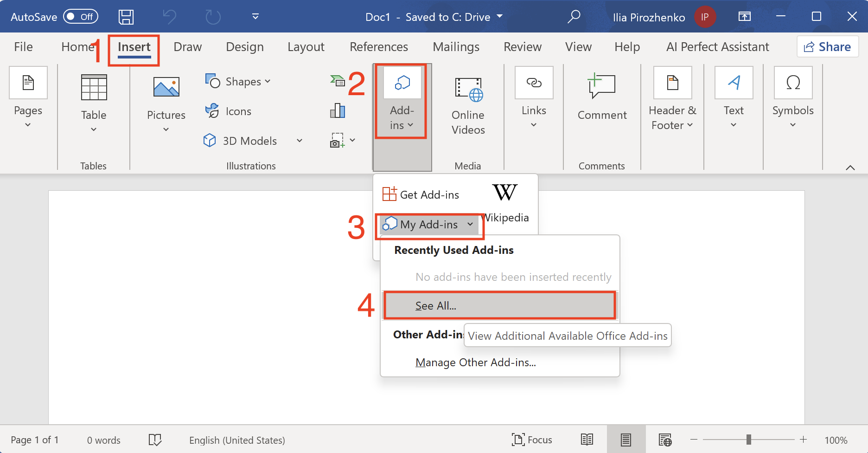Screen dimensions: 868x453
Task: Open the Symbols dropdown
Action: 793,98
